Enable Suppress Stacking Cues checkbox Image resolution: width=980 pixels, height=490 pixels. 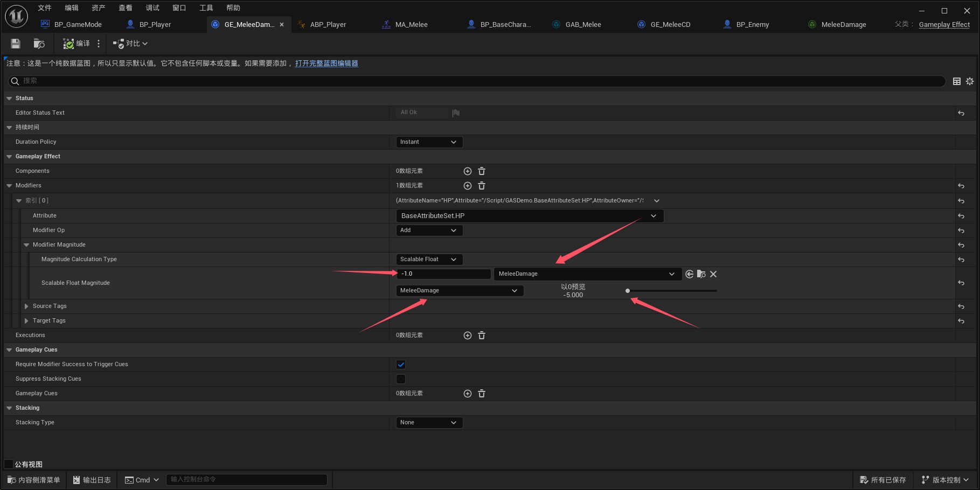[x=401, y=379]
